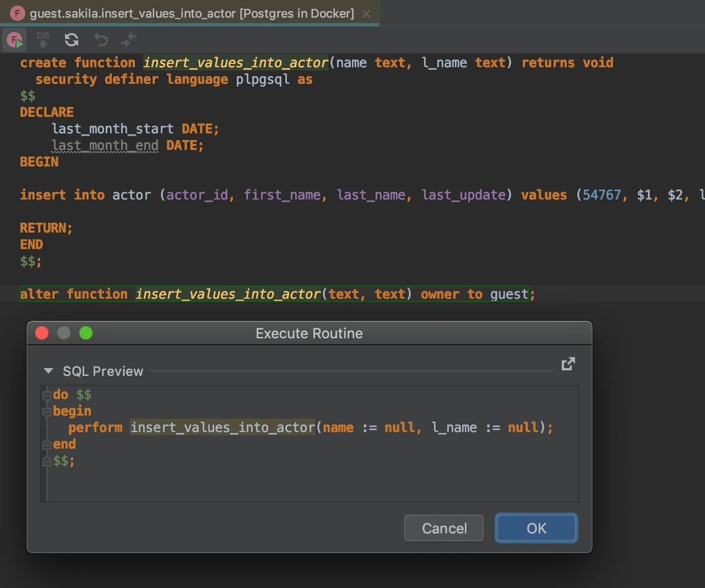Click the Rollback undo arrow icon

100,40
